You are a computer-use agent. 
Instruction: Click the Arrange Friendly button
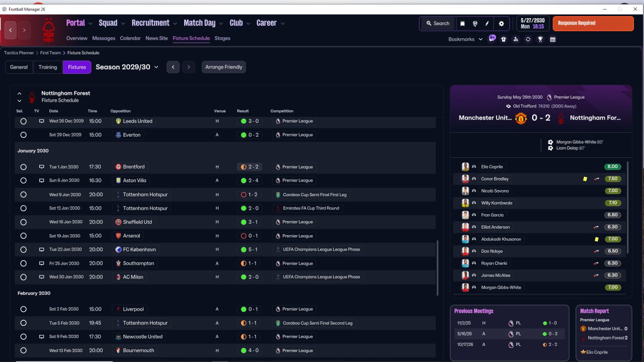(224, 67)
